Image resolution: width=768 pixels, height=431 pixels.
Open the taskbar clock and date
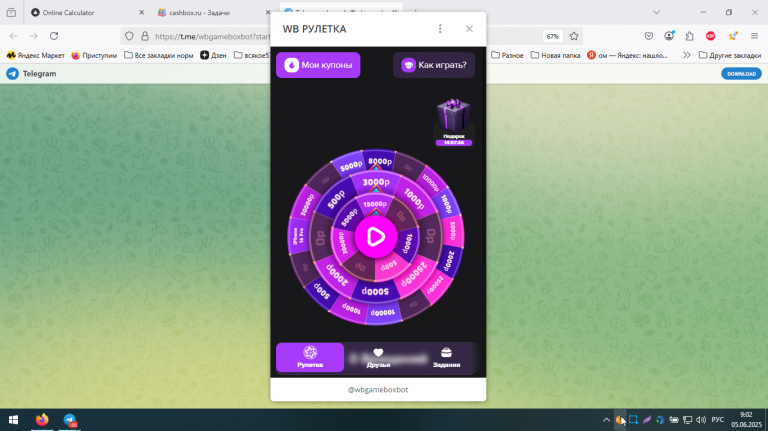click(x=746, y=420)
